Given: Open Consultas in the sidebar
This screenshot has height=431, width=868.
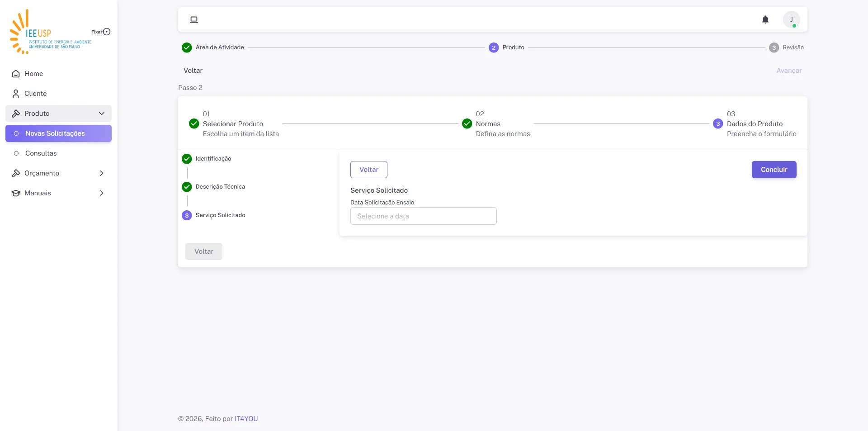Looking at the screenshot, I should tap(58, 153).
